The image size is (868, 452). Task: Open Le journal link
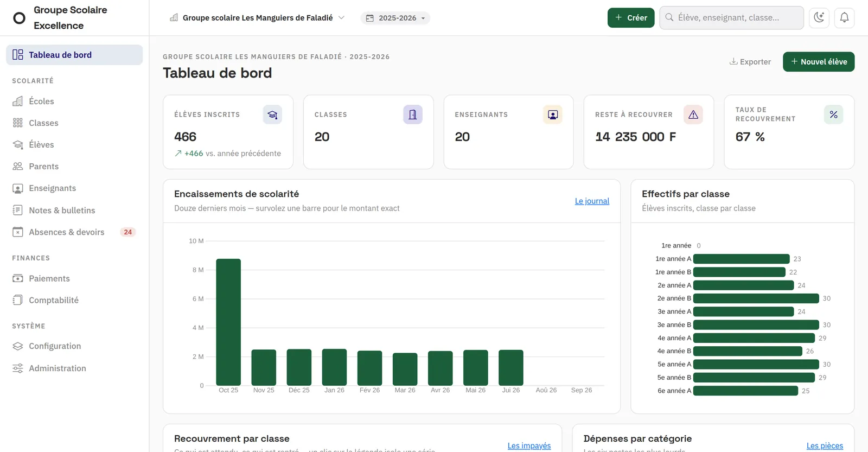(x=592, y=201)
